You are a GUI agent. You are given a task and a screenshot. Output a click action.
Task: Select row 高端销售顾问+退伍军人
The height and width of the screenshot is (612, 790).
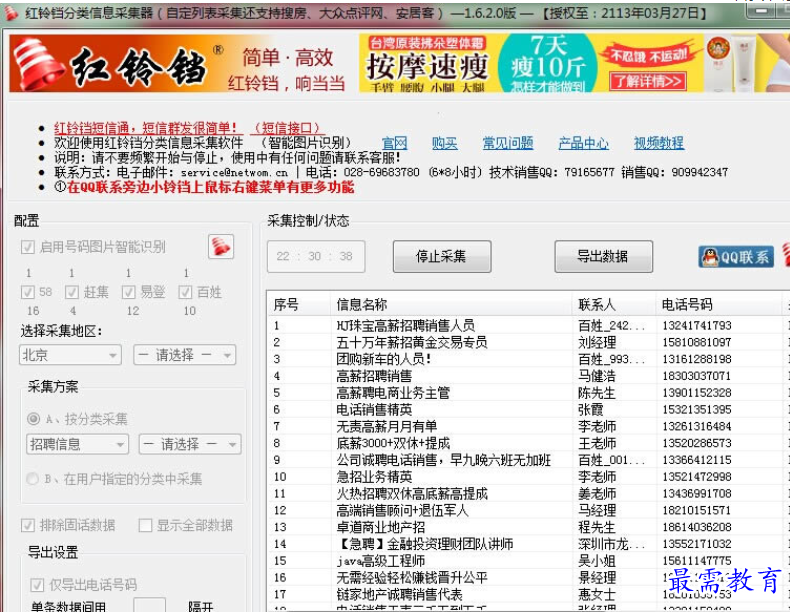528,510
